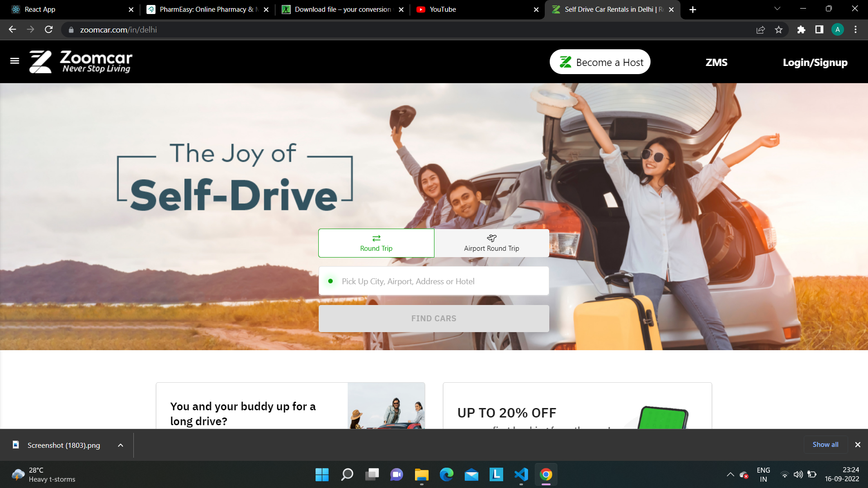Open Login/Signup
Image resolution: width=868 pixels, height=488 pixels.
[815, 62]
